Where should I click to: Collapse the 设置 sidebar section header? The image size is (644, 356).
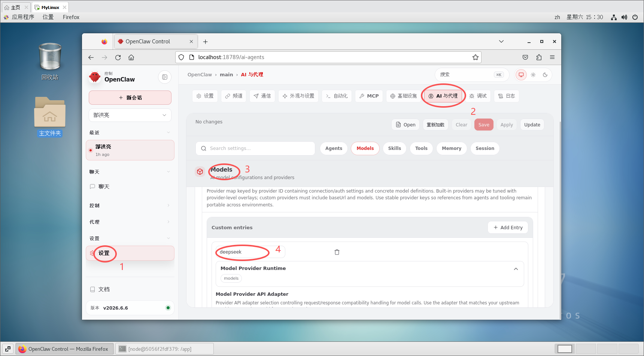tap(130, 239)
